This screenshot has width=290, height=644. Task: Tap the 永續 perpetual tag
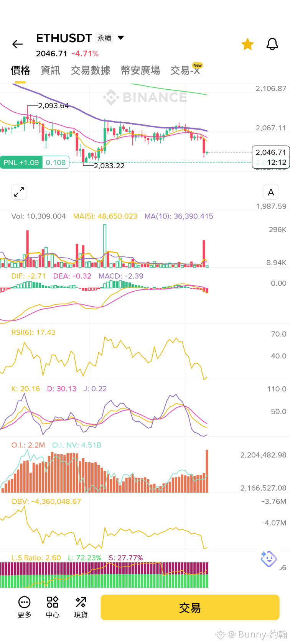(x=104, y=38)
